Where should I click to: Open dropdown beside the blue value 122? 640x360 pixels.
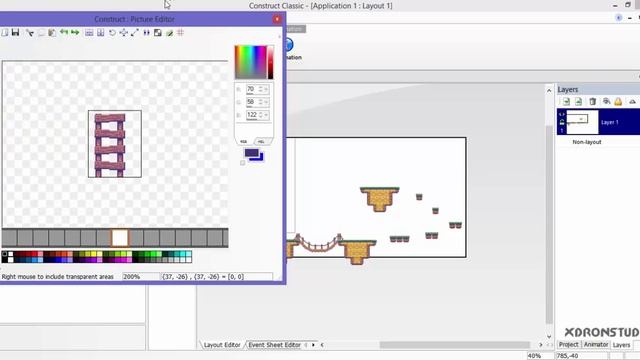tap(266, 115)
